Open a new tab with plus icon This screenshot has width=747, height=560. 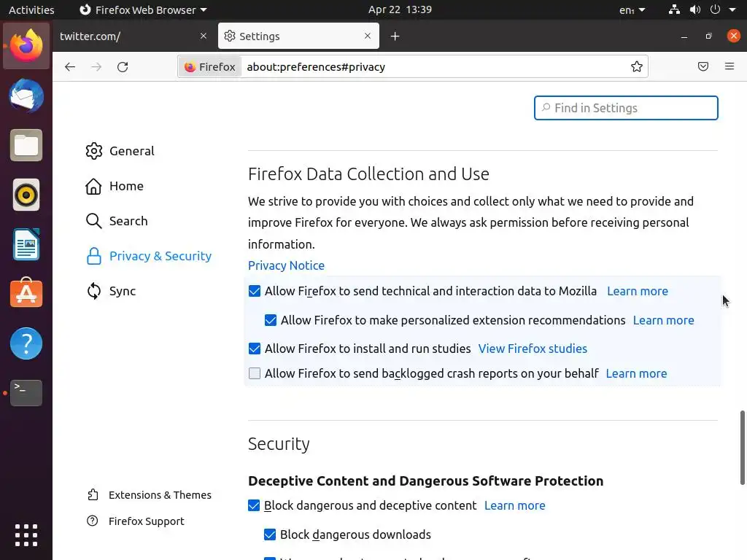[x=395, y=36]
